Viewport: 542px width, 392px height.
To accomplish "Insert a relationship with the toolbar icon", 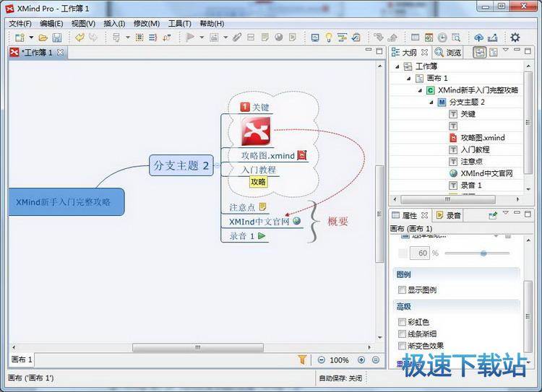I will tap(167, 38).
